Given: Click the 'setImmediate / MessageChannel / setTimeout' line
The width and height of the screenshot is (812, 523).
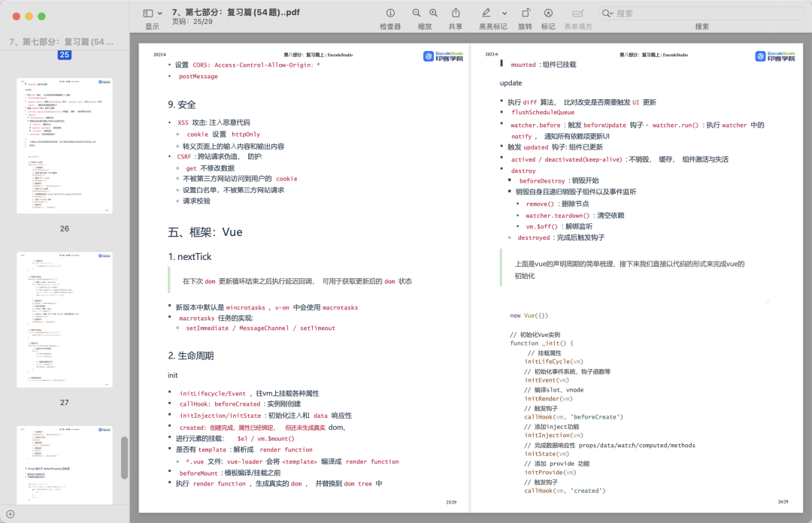Looking at the screenshot, I should (260, 328).
